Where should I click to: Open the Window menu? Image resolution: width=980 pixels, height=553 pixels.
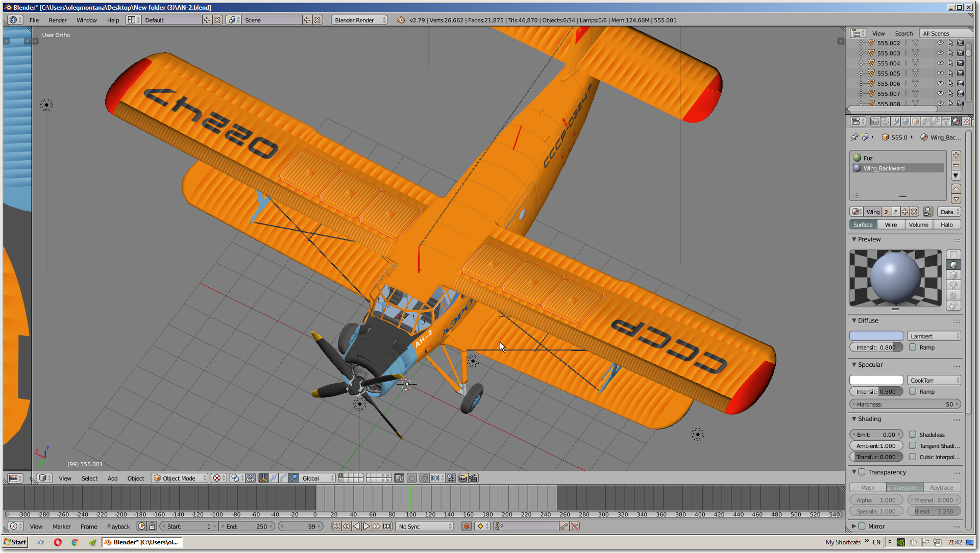pyautogui.click(x=87, y=20)
